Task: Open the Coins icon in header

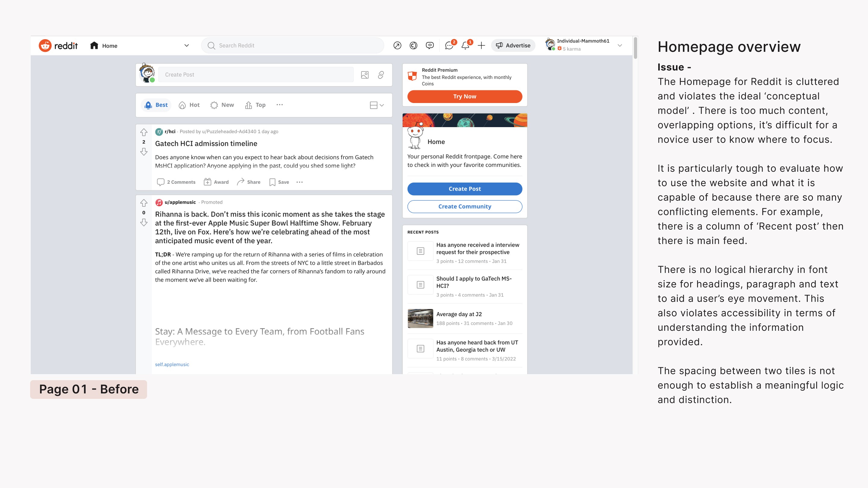Action: [x=414, y=45]
